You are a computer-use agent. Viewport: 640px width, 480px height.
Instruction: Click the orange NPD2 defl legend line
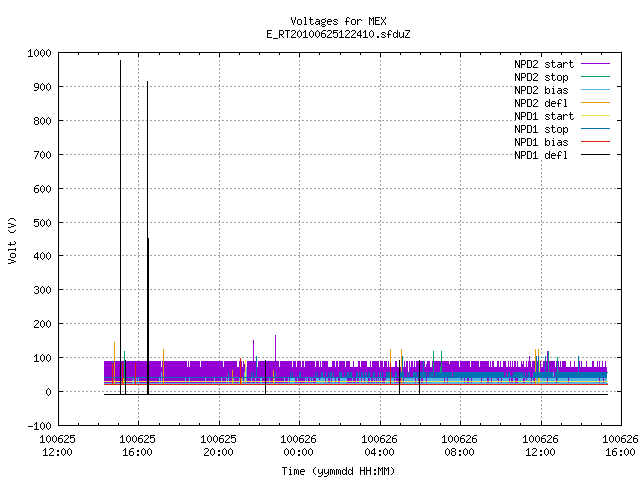pos(595,103)
